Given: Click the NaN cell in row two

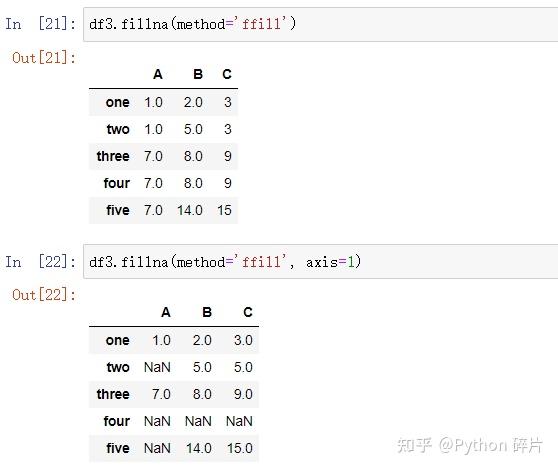Looking at the screenshot, I should pyautogui.click(x=157, y=367).
